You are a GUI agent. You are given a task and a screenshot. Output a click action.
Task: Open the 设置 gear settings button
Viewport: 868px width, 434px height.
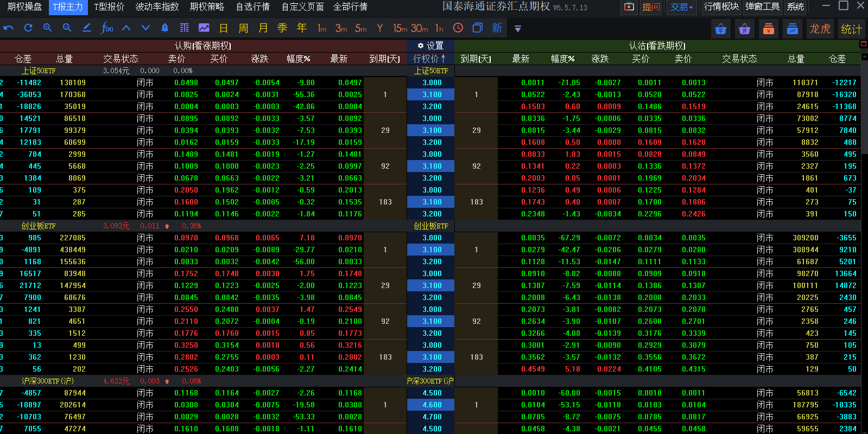click(430, 46)
